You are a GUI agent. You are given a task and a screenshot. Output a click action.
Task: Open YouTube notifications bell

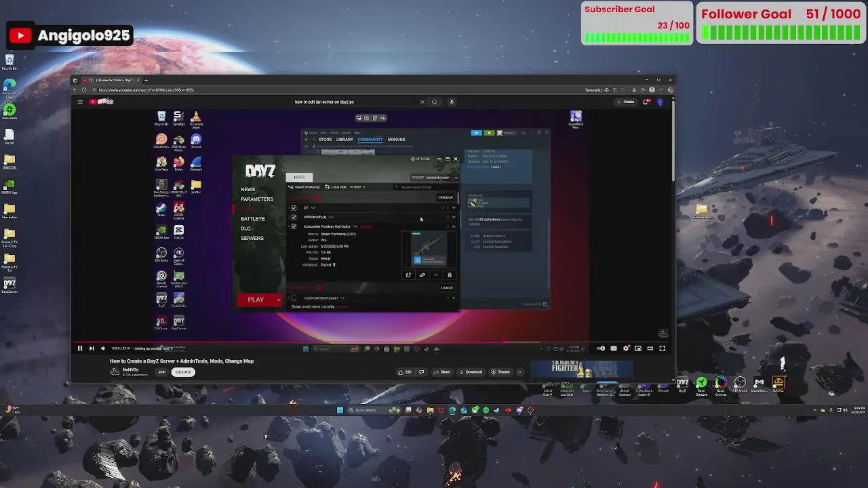click(646, 102)
